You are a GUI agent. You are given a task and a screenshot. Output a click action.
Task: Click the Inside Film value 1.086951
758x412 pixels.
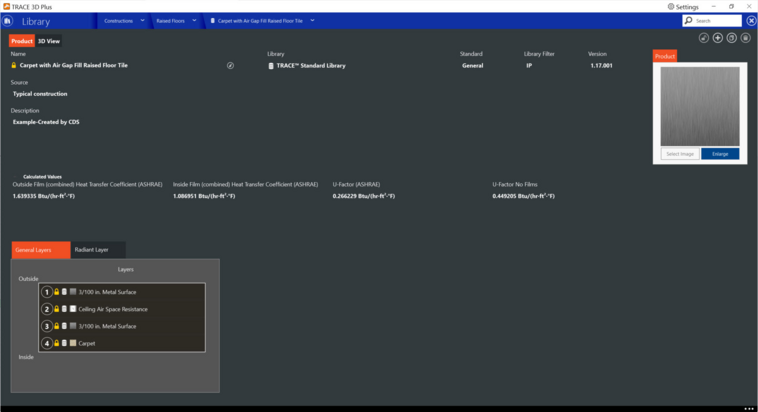pos(204,196)
